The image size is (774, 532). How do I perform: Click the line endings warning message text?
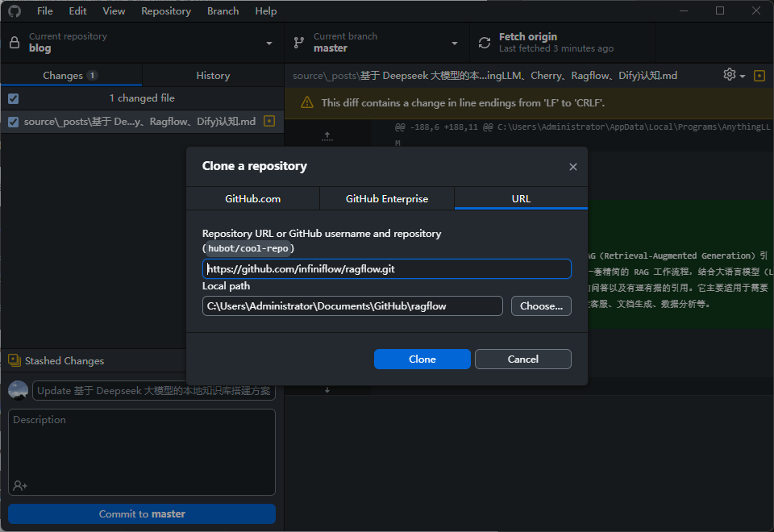click(x=463, y=102)
